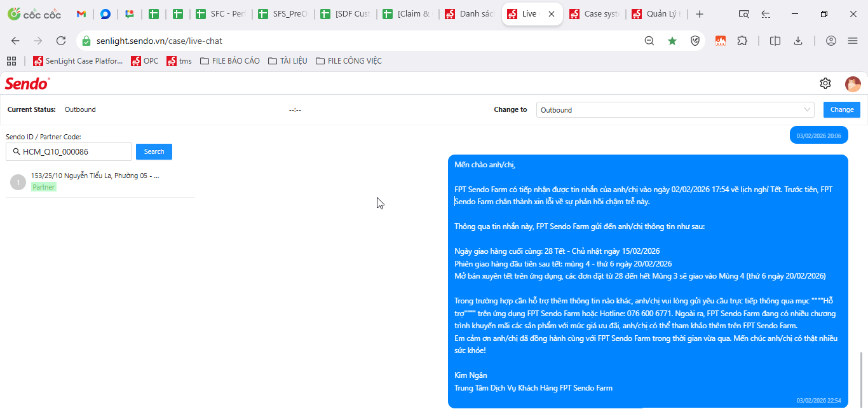Switch to the red-green pinned tab

point(130,14)
